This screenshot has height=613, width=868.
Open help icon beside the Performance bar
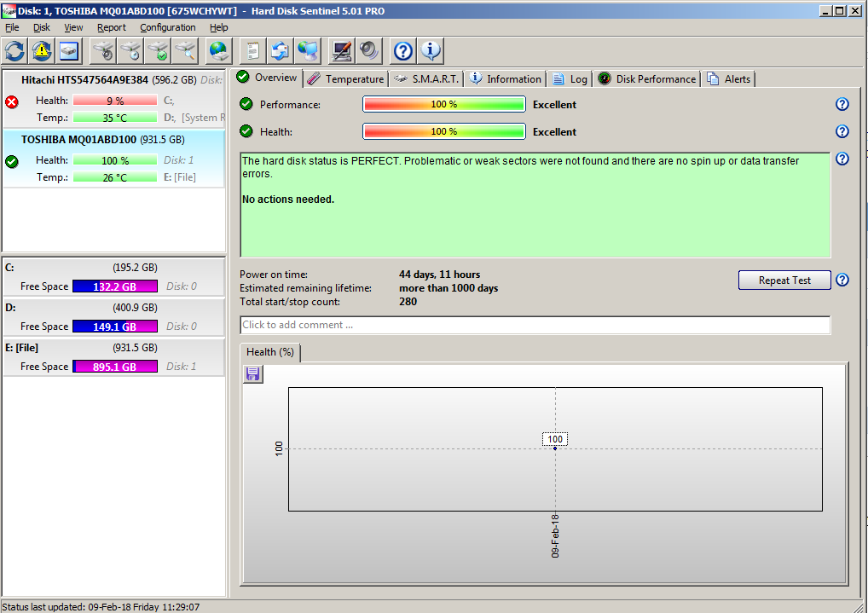click(x=842, y=104)
